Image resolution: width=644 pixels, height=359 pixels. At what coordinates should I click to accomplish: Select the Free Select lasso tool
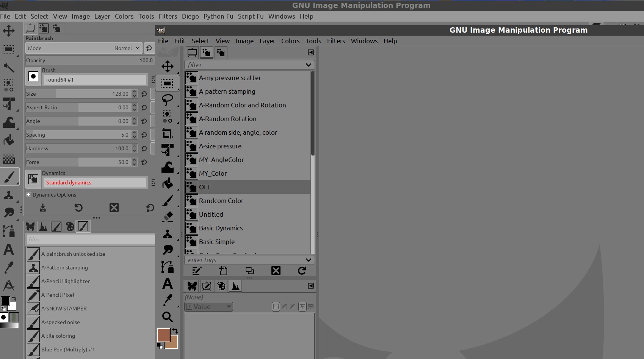pyautogui.click(x=167, y=100)
